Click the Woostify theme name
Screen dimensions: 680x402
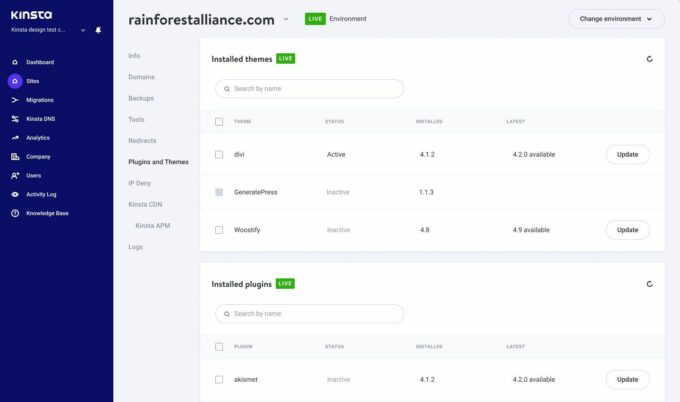coord(247,230)
